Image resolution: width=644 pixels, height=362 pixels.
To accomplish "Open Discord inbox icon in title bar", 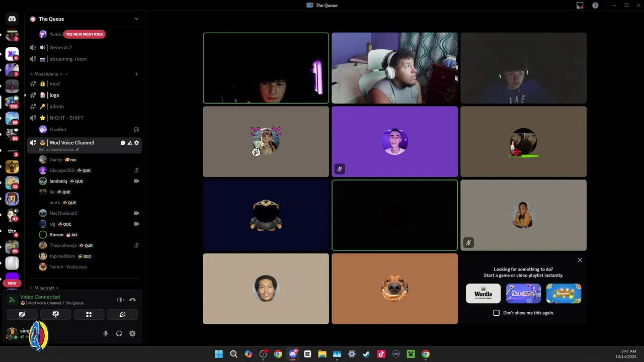I will (580, 6).
